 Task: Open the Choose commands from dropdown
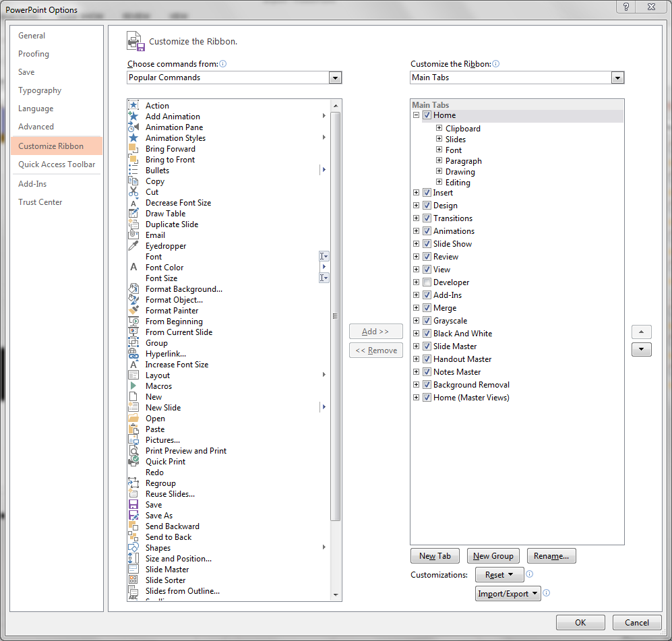pos(335,78)
